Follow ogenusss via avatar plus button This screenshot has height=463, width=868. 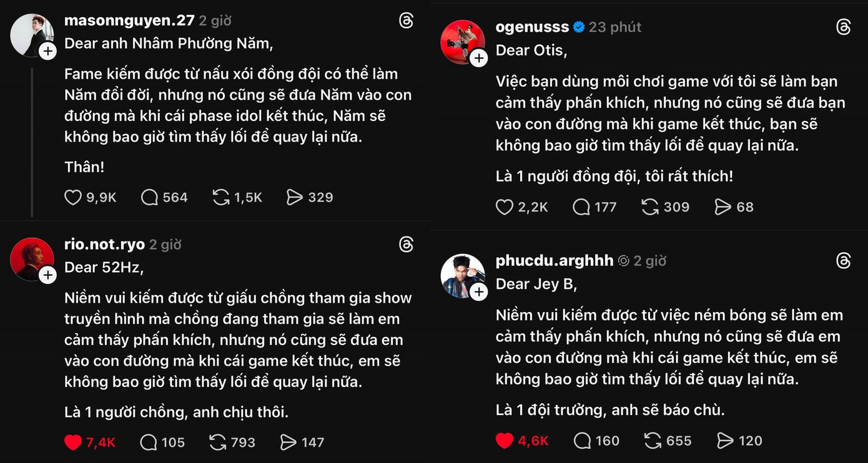pyautogui.click(x=479, y=59)
